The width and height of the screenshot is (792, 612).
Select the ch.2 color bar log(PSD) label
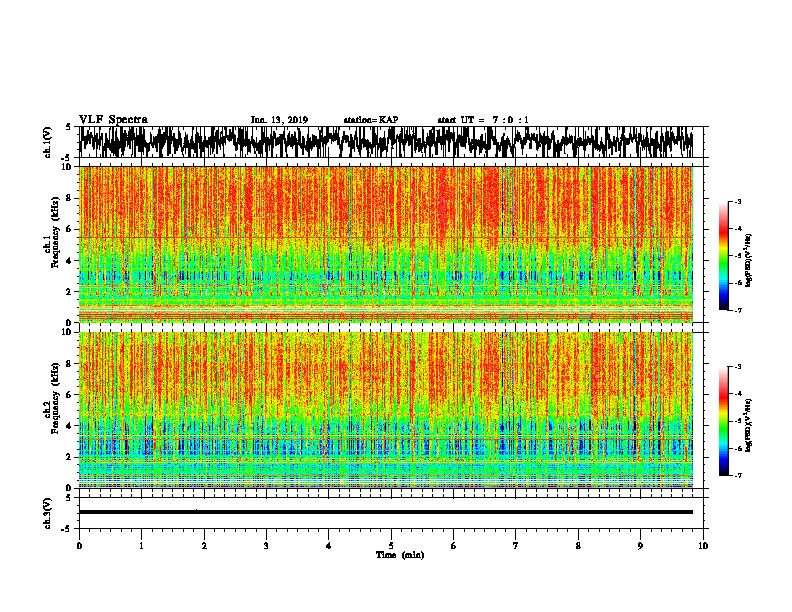749,425
